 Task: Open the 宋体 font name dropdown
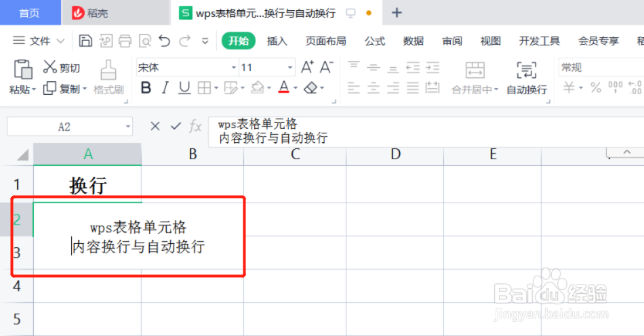pyautogui.click(x=234, y=67)
